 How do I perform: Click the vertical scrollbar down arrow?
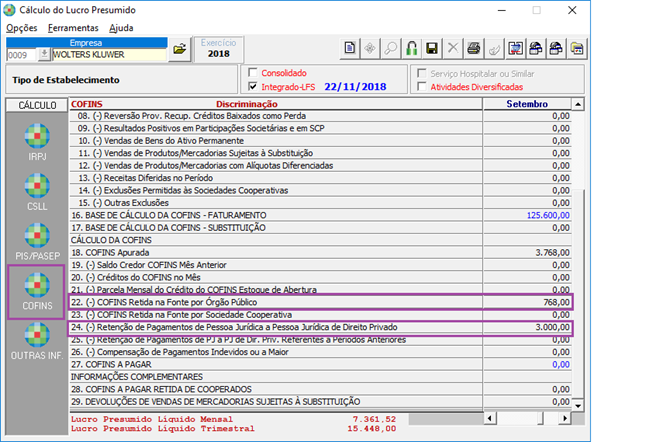click(578, 405)
